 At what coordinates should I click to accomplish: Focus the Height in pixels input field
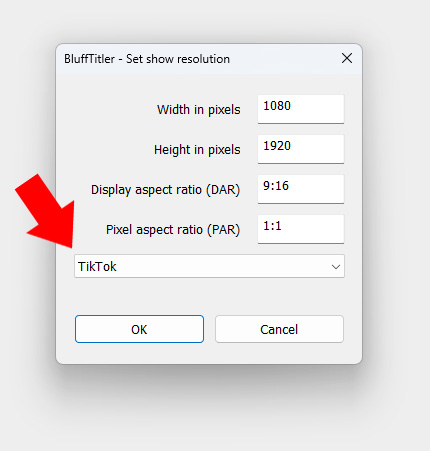pyautogui.click(x=301, y=149)
